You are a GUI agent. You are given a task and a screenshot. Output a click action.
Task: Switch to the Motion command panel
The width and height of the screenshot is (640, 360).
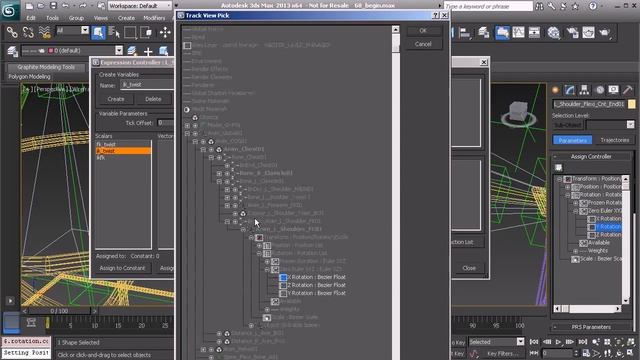coord(599,90)
